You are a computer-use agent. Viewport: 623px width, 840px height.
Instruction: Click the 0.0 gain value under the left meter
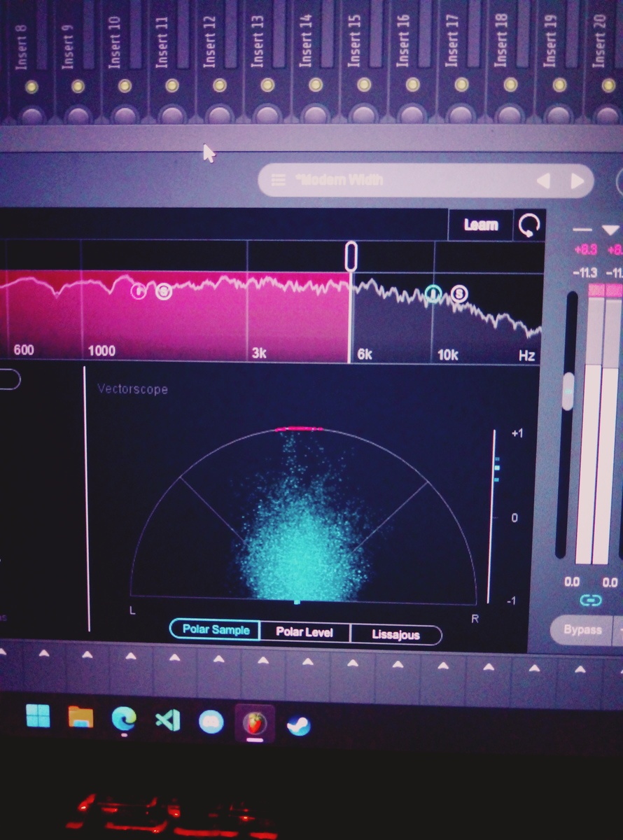(x=572, y=582)
